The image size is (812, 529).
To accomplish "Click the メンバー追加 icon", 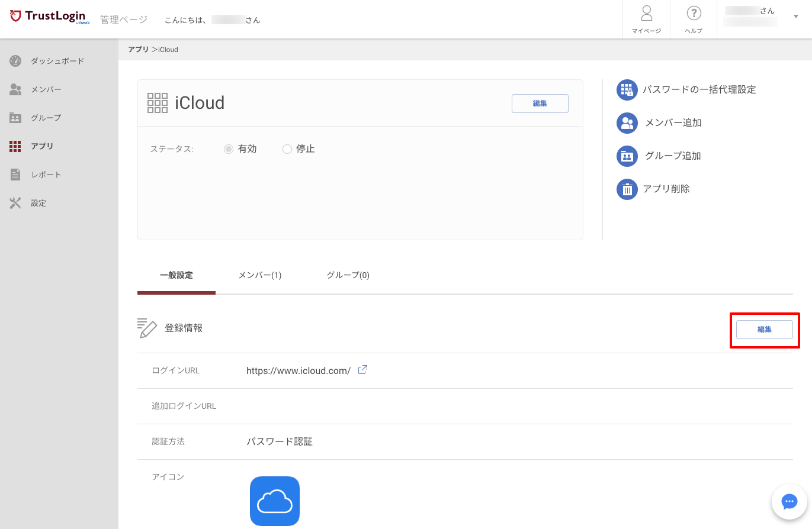I will click(x=627, y=123).
